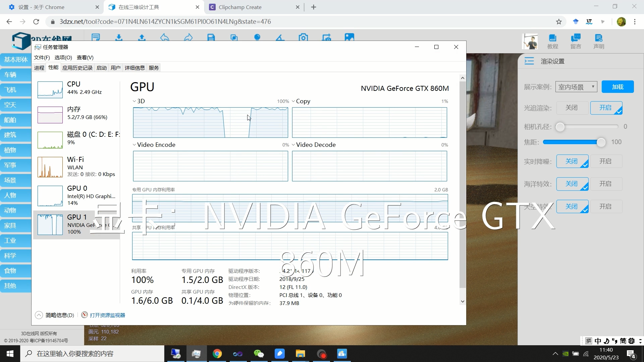This screenshot has height=362, width=644.
Task: Open the 选项(O) menu
Action: pos(63,57)
